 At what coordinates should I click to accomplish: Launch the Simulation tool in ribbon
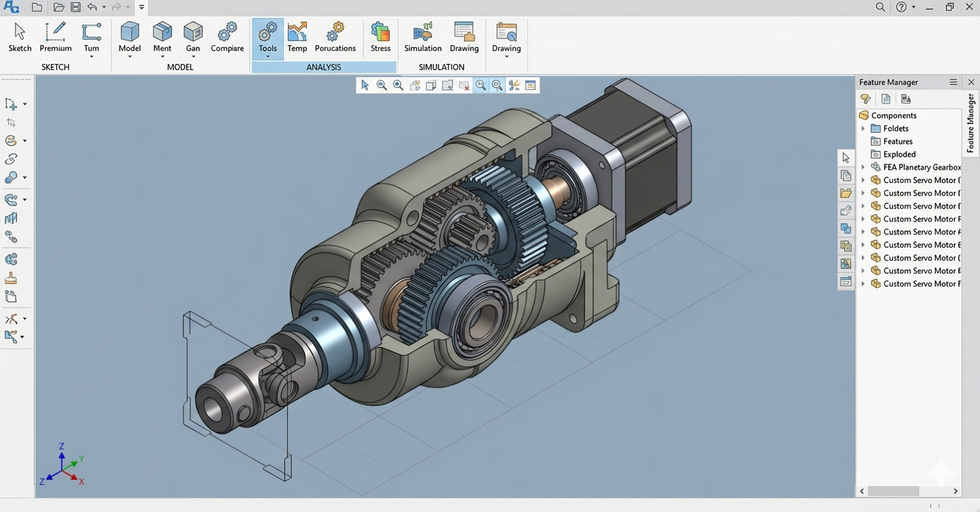422,37
